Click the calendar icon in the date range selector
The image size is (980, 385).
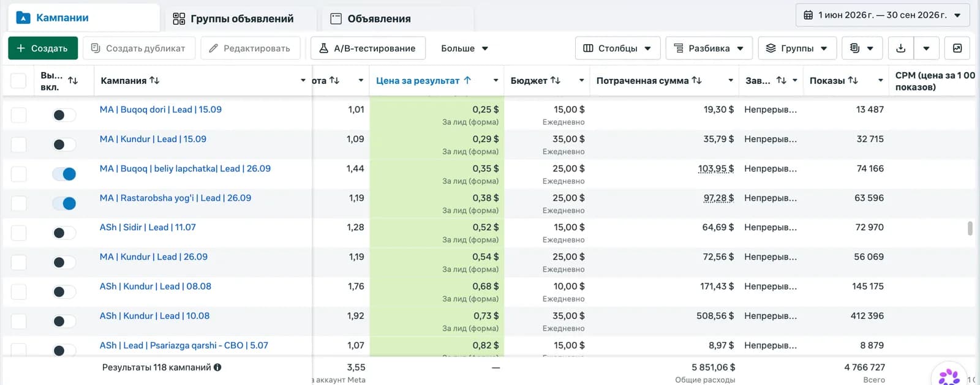[x=809, y=15]
